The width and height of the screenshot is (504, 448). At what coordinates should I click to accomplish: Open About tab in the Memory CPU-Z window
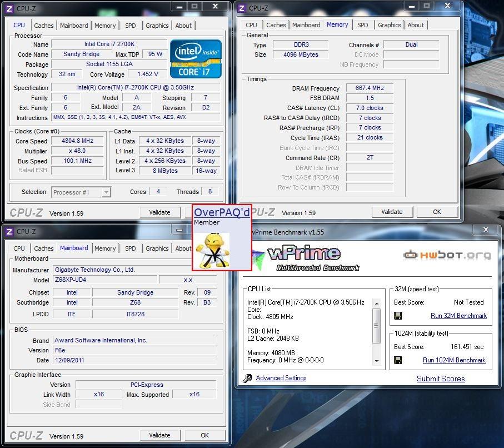point(416,25)
